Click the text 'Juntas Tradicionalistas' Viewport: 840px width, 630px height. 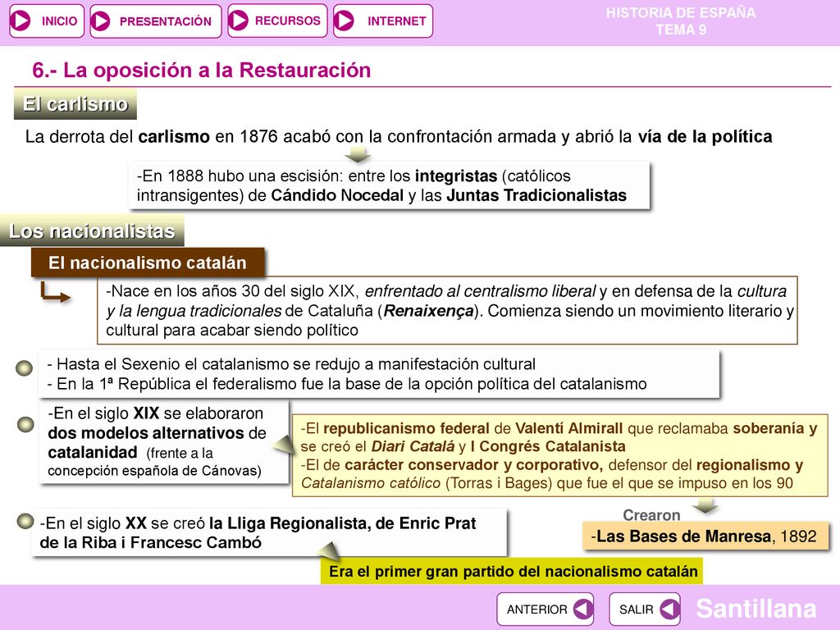click(x=536, y=195)
